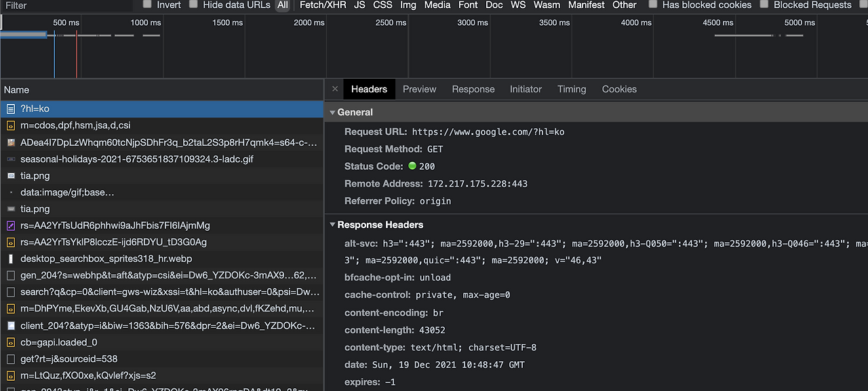Click the bfcache-opt-in unload value
The width and height of the screenshot is (868, 391).
435,277
